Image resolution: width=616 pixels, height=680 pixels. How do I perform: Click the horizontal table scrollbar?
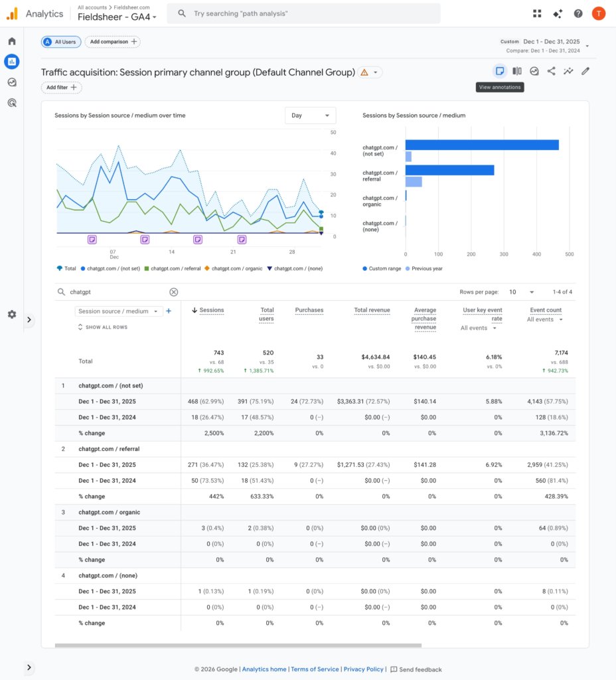point(238,645)
